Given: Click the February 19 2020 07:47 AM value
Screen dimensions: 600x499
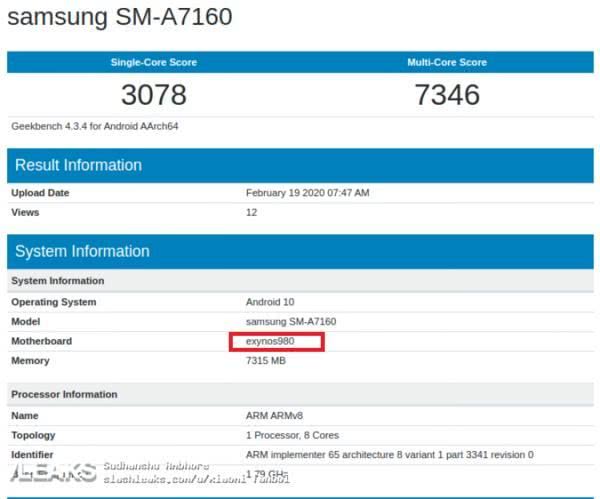Looking at the screenshot, I should tap(308, 193).
